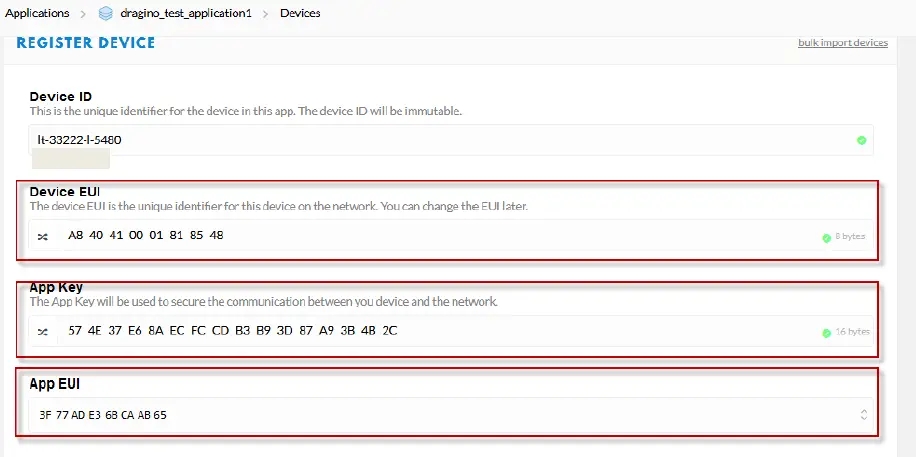Click the chevron after Applications breadcrumb

point(83,14)
